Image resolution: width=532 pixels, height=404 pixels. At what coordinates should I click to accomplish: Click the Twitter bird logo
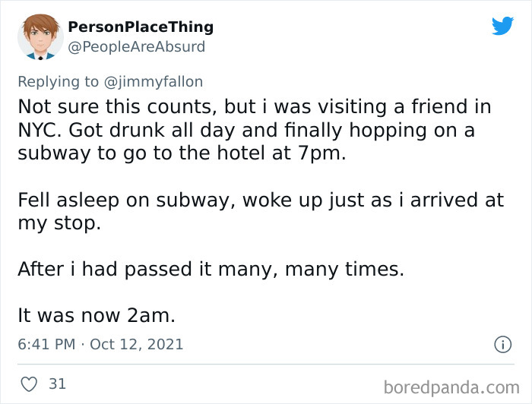502,26
